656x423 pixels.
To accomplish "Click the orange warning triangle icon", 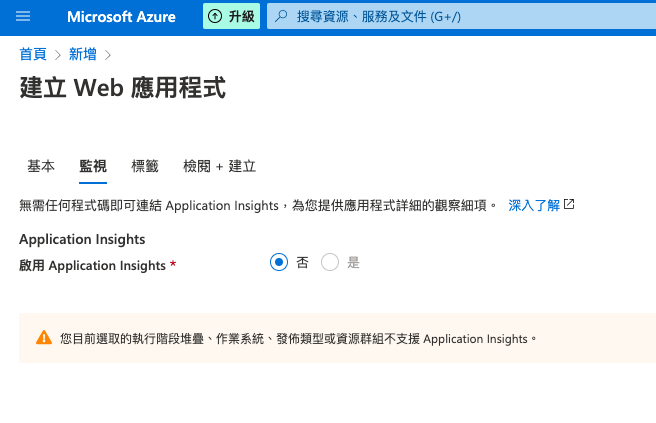I will 44,338.
